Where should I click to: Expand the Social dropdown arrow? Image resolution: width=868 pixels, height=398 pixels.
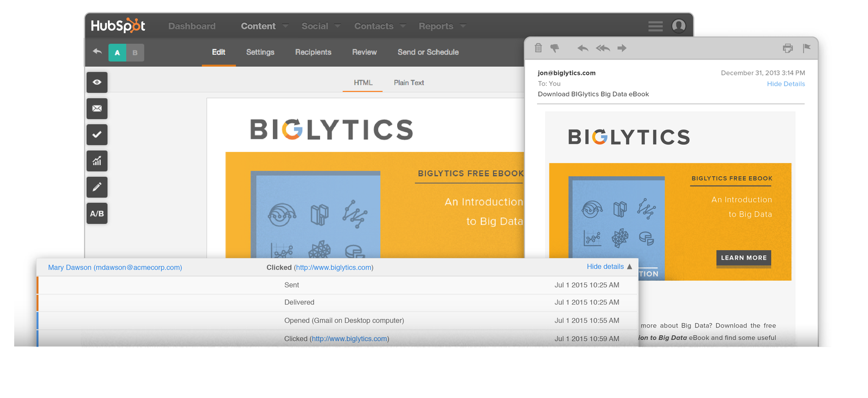[337, 26]
